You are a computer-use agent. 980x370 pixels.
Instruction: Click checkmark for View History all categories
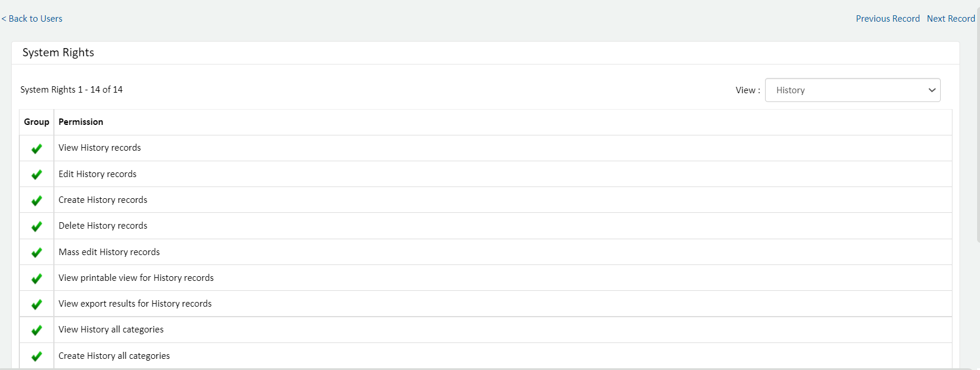(x=36, y=330)
